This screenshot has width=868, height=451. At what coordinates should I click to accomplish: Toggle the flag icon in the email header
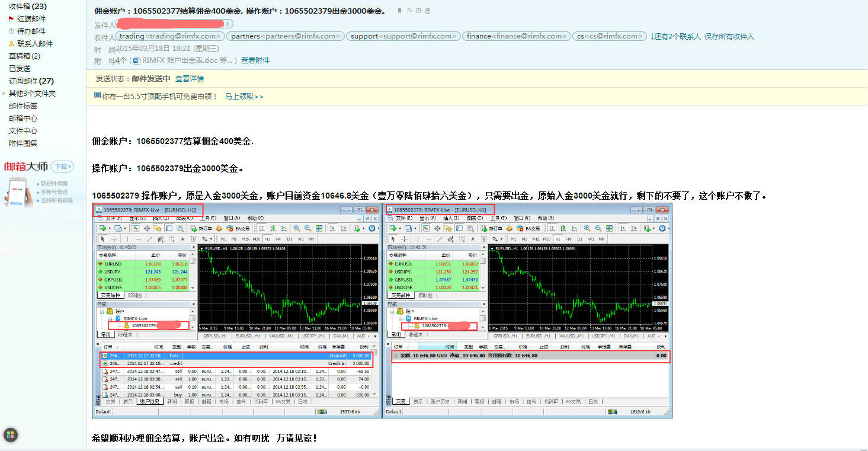(x=409, y=11)
